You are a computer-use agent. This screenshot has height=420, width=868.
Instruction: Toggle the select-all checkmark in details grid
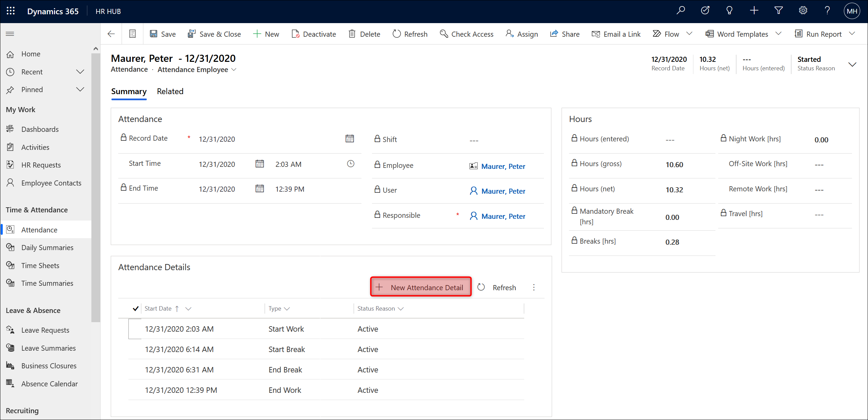136,309
